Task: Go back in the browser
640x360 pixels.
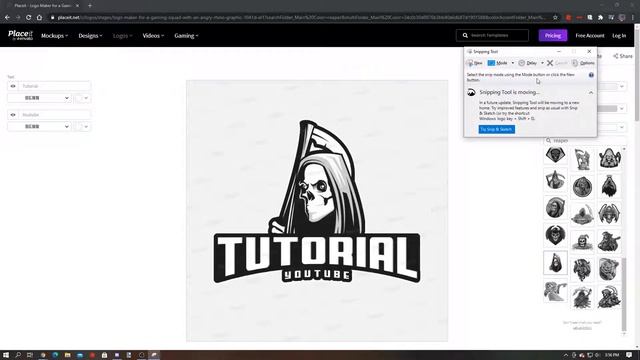Action: tap(7, 18)
